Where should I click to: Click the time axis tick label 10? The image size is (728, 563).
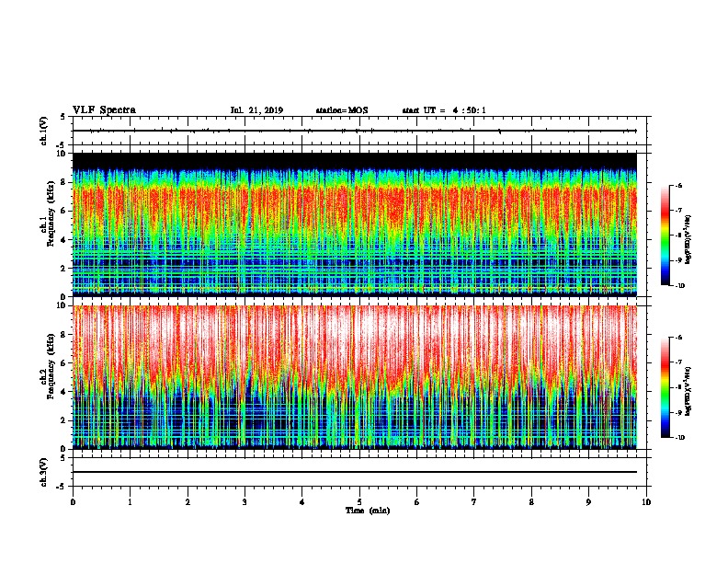point(646,502)
